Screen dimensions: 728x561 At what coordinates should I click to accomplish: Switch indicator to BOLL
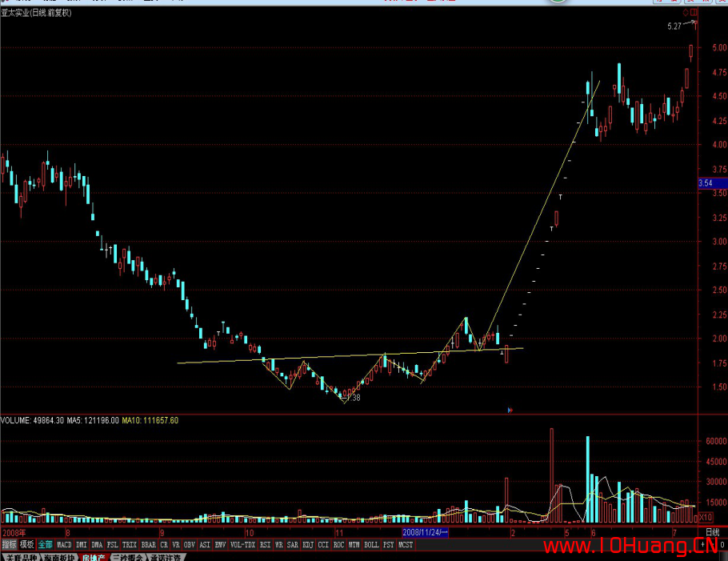[371, 544]
